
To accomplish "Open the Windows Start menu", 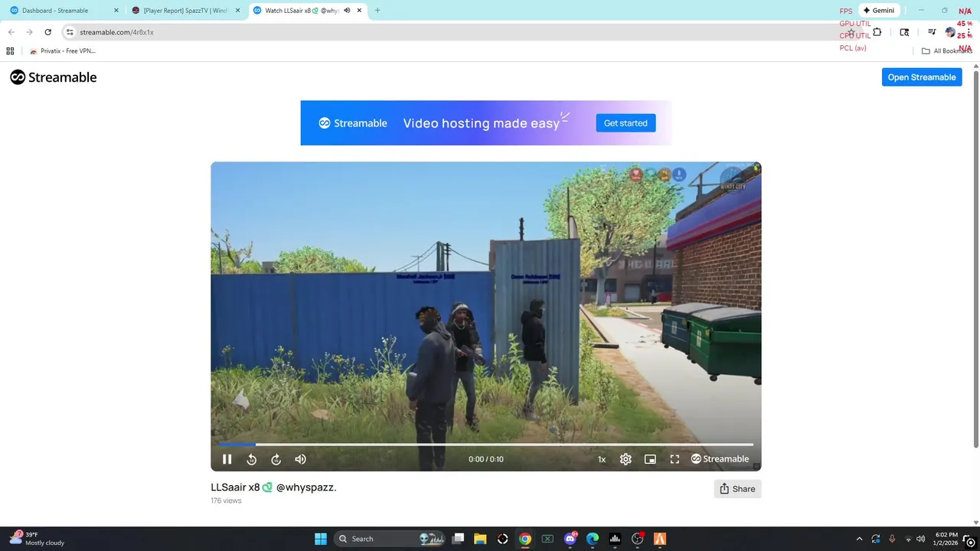I will (321, 539).
